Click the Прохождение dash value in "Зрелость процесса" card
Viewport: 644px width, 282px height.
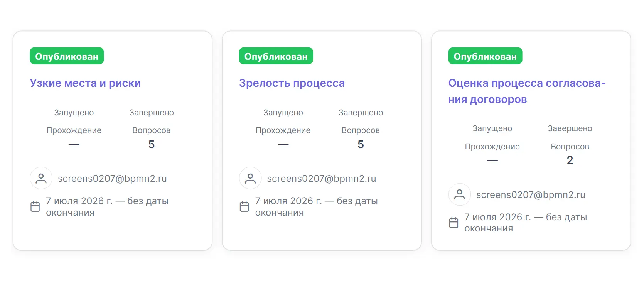point(283,145)
